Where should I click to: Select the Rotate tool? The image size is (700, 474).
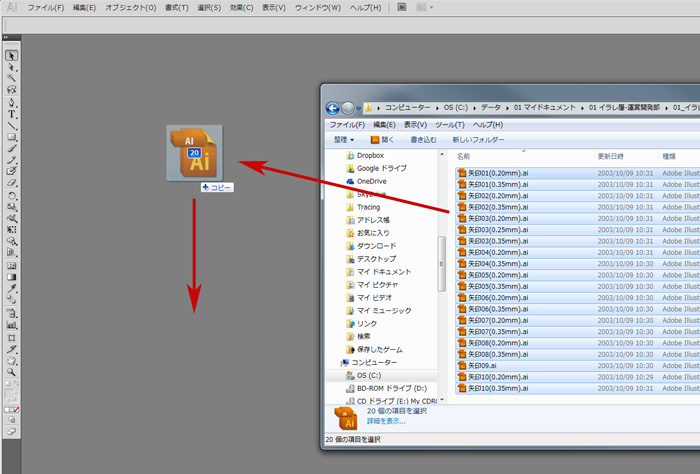click(12, 196)
